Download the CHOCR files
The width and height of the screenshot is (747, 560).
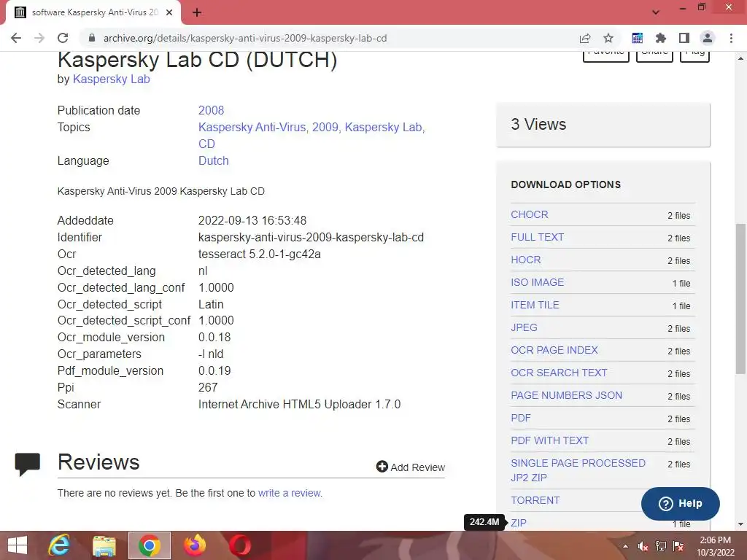point(530,215)
